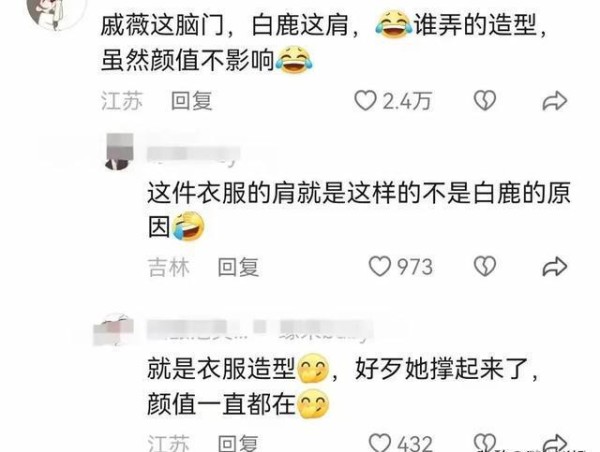Like the 吉林 comment with 973 likes

pyautogui.click(x=380, y=266)
